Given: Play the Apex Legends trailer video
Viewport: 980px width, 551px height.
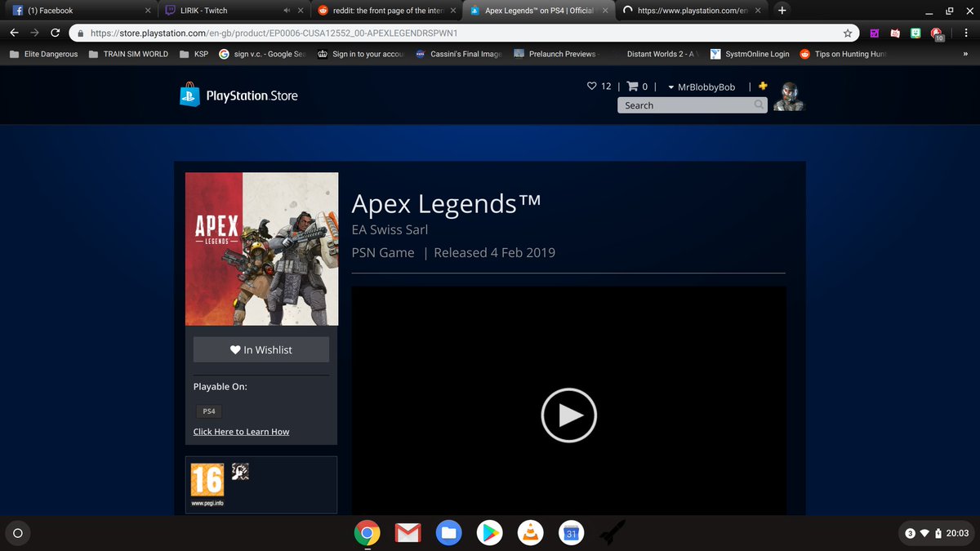Looking at the screenshot, I should [x=569, y=415].
